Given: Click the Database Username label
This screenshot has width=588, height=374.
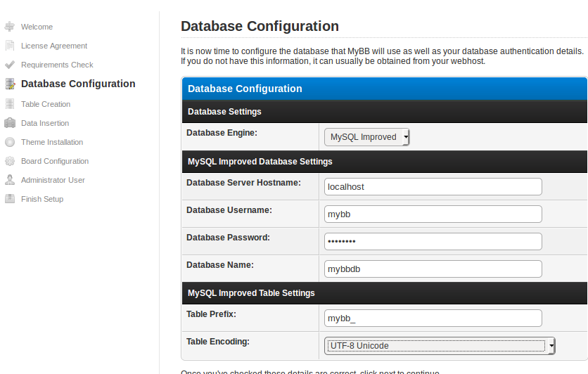Looking at the screenshot, I should [229, 210].
